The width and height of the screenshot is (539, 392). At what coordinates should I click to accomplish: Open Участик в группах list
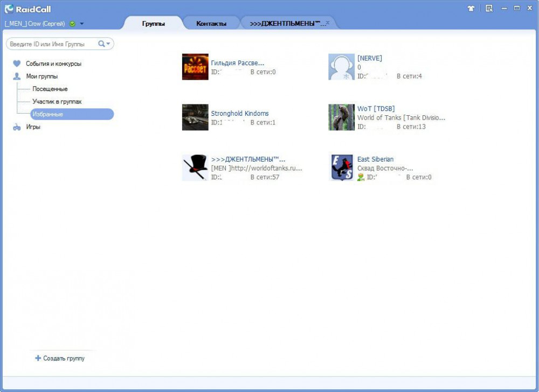point(57,102)
